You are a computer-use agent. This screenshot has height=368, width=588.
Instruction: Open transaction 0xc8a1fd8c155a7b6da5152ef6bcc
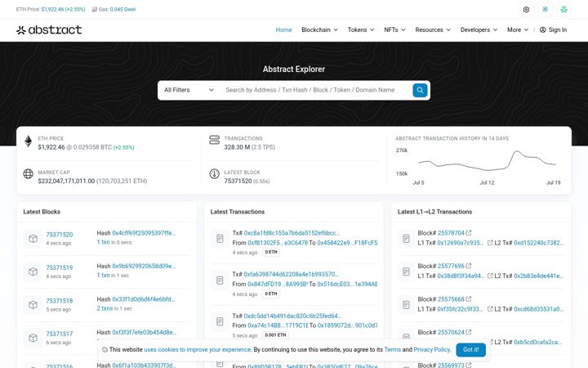pyautogui.click(x=292, y=233)
